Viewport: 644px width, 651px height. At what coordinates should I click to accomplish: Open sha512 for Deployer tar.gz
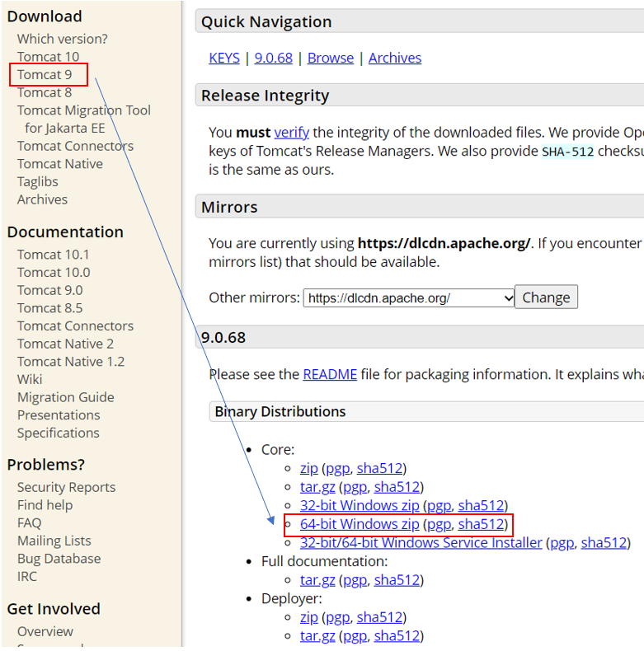click(397, 636)
